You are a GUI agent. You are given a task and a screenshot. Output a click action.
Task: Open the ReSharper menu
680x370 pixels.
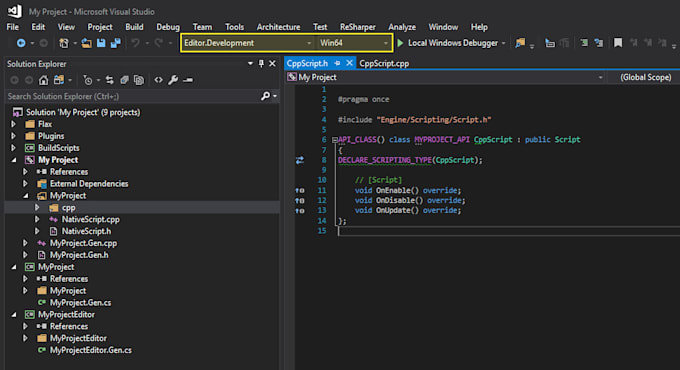point(358,27)
